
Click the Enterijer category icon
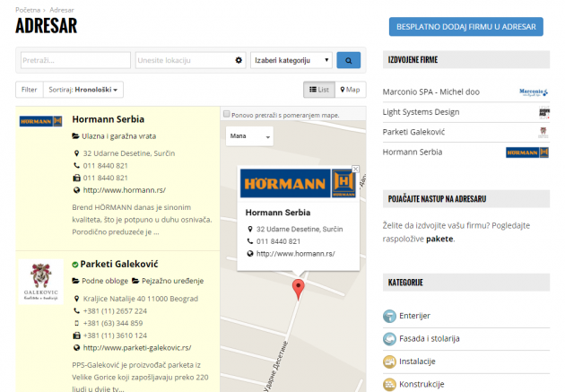click(390, 316)
